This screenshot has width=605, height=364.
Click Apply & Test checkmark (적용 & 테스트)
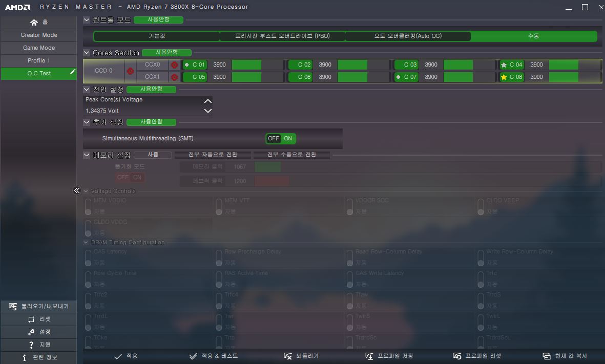(x=193, y=356)
